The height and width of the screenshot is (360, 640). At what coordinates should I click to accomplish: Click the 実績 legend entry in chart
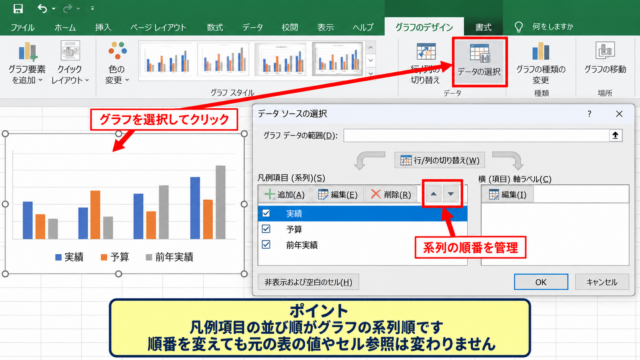click(69, 257)
